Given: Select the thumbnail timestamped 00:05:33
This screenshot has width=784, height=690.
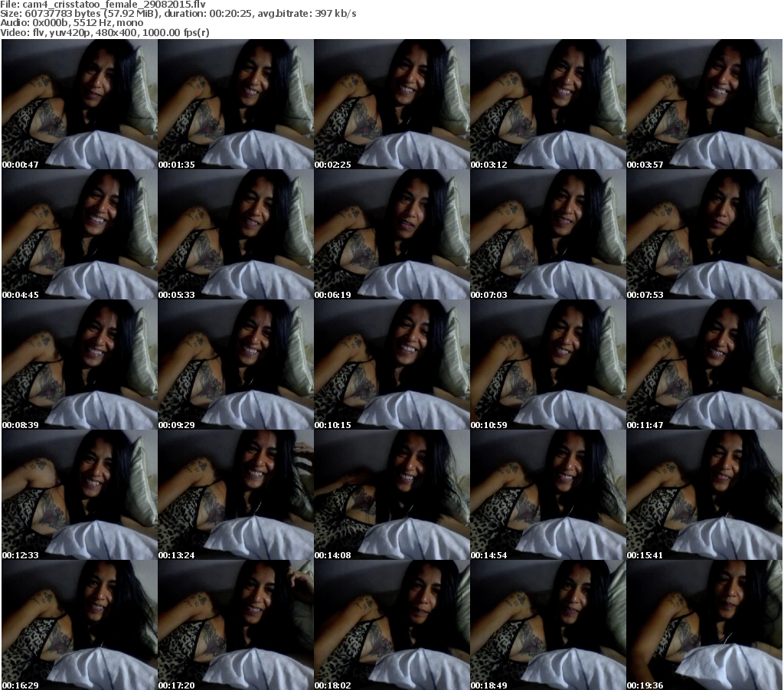Looking at the screenshot, I should pyautogui.click(x=236, y=234).
